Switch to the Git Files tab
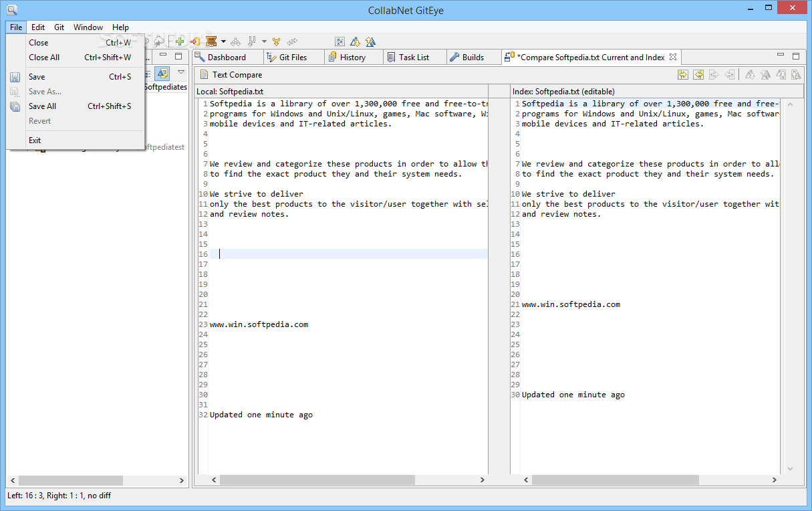 293,58
